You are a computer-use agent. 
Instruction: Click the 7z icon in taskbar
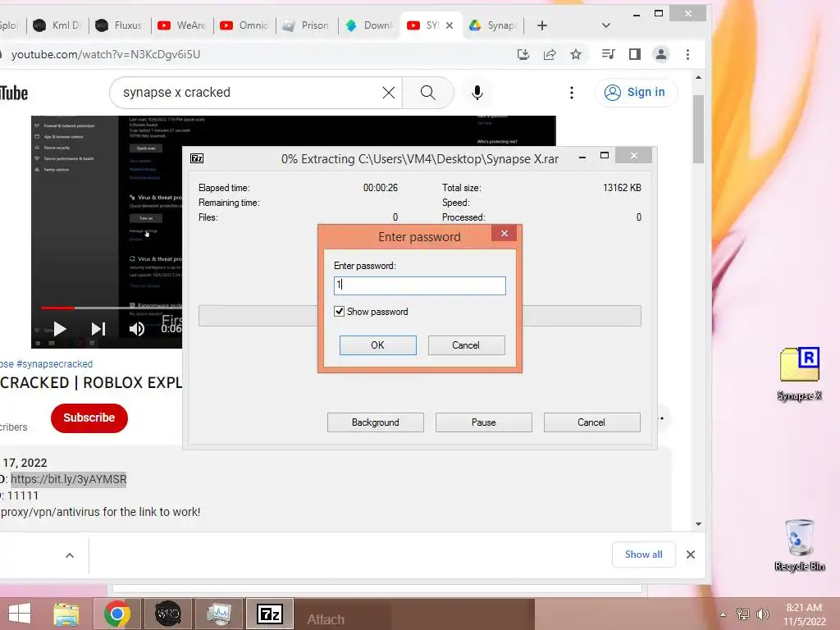[x=269, y=614]
